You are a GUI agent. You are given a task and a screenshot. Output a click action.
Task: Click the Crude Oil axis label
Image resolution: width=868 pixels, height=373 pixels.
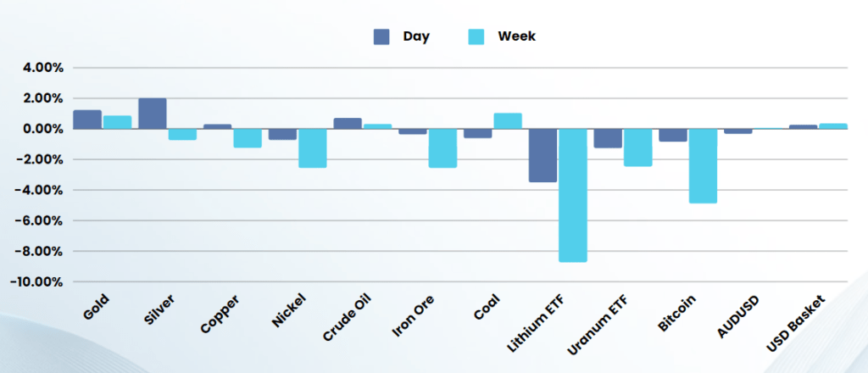click(348, 317)
